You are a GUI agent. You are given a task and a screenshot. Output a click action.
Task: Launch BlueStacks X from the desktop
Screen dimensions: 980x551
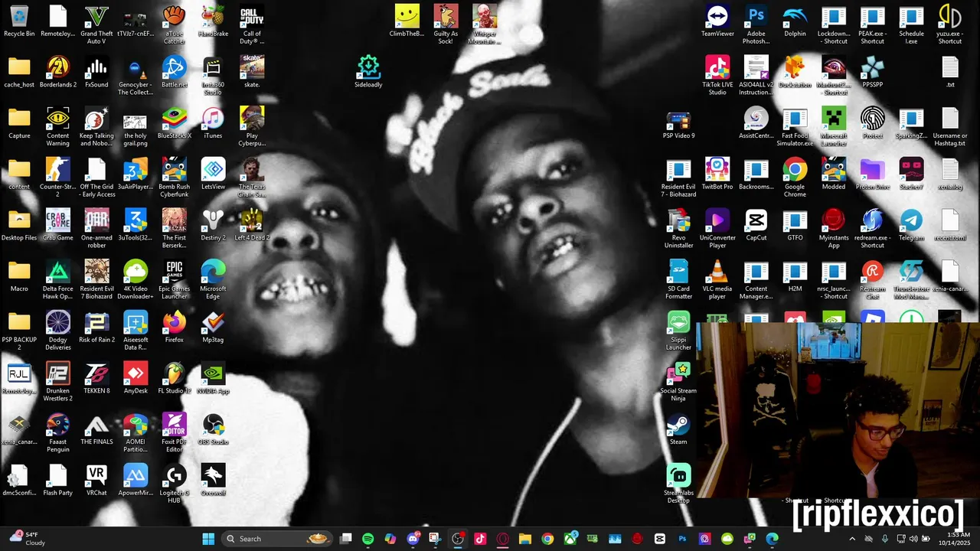click(x=174, y=123)
